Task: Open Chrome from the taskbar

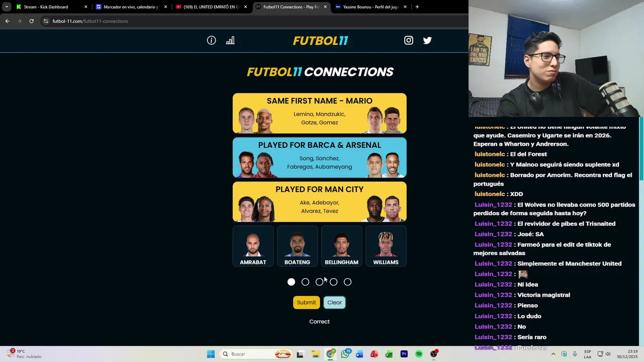Action: tap(330, 354)
